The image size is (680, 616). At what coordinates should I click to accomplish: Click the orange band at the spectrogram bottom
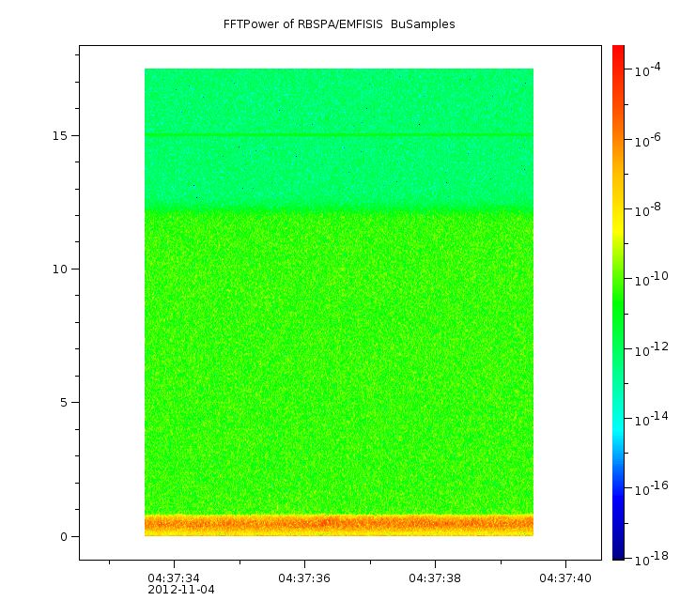tap(338, 523)
